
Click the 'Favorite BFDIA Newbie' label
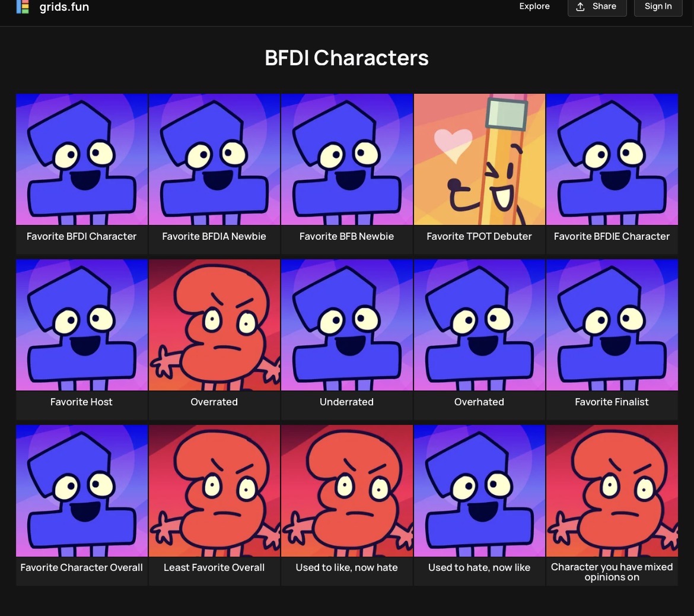click(x=214, y=236)
